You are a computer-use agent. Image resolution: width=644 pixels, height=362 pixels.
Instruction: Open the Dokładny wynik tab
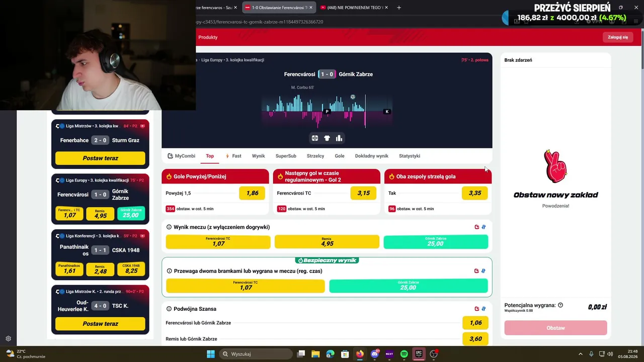pyautogui.click(x=372, y=156)
